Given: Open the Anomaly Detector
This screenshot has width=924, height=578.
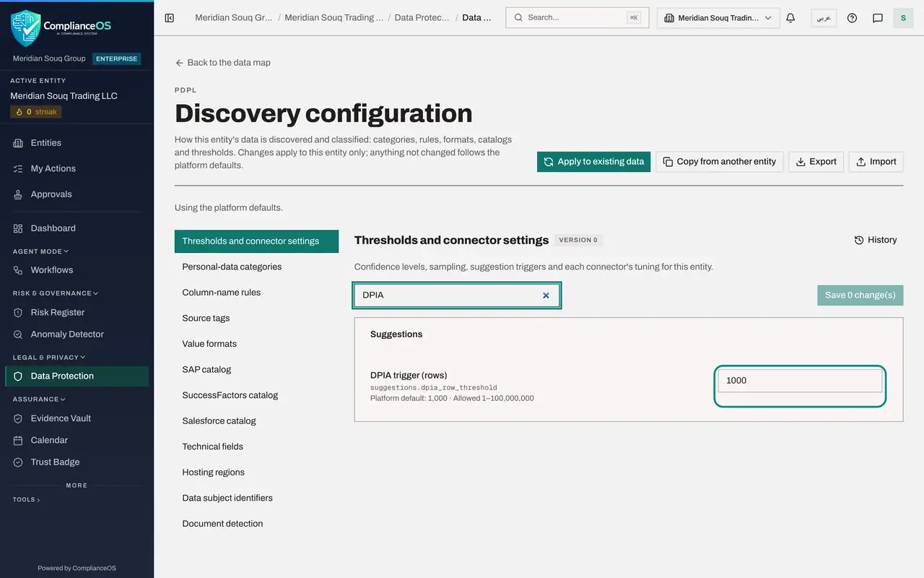Looking at the screenshot, I should click(x=77, y=335).
